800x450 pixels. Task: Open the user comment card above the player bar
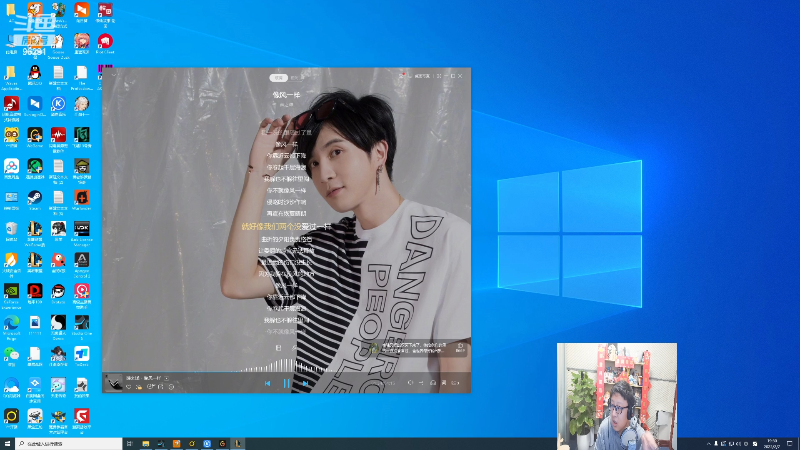(418, 348)
